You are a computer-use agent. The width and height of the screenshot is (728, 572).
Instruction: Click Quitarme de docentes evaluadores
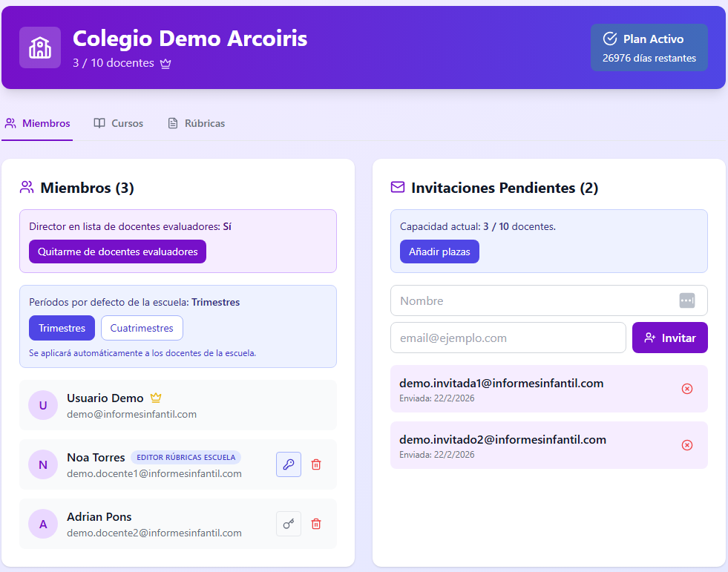coord(117,252)
